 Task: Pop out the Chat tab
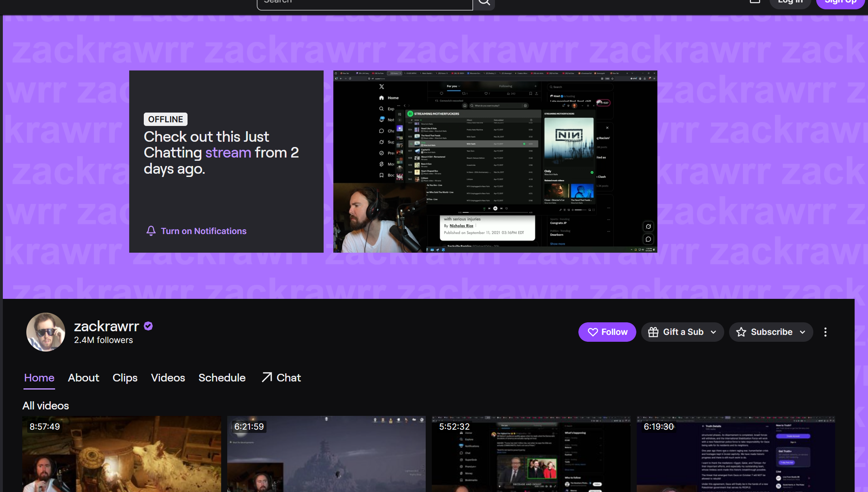click(281, 378)
